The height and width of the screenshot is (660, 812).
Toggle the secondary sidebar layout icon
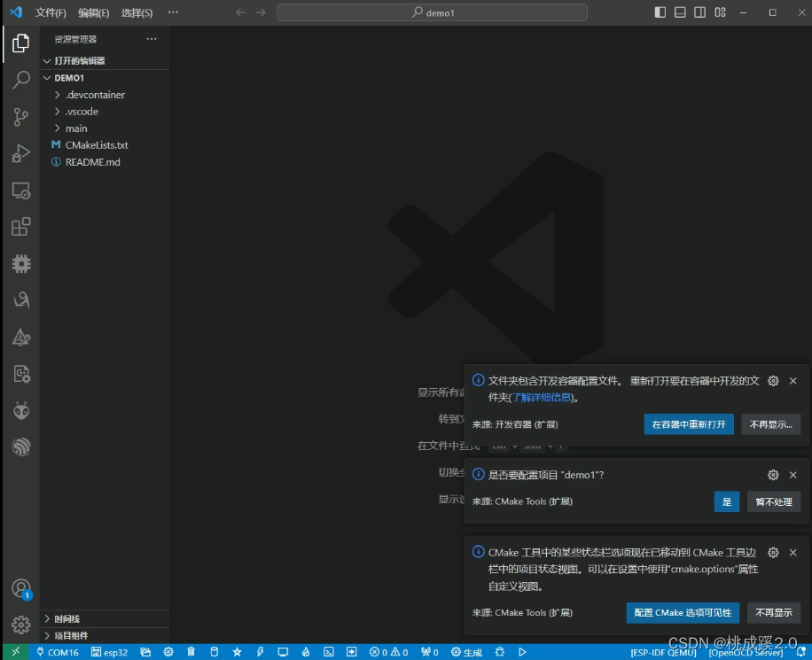pos(699,12)
